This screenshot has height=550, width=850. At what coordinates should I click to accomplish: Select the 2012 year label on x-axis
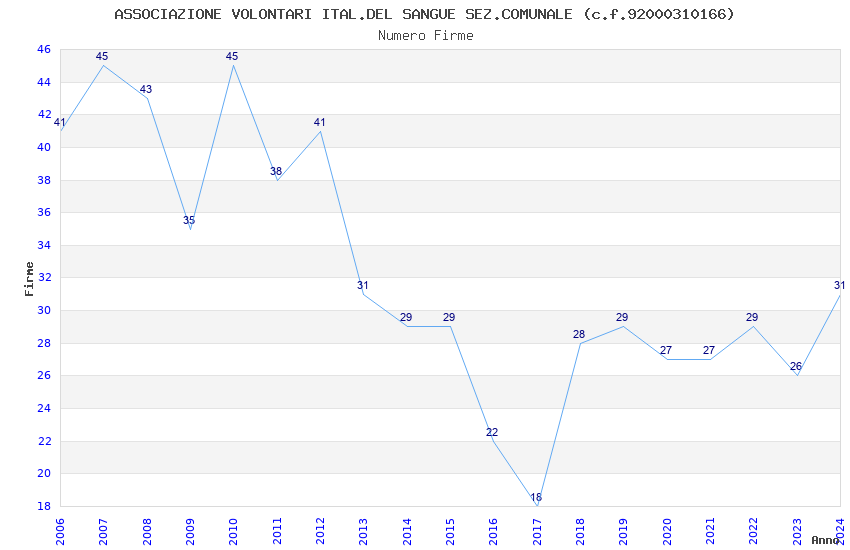(x=320, y=531)
